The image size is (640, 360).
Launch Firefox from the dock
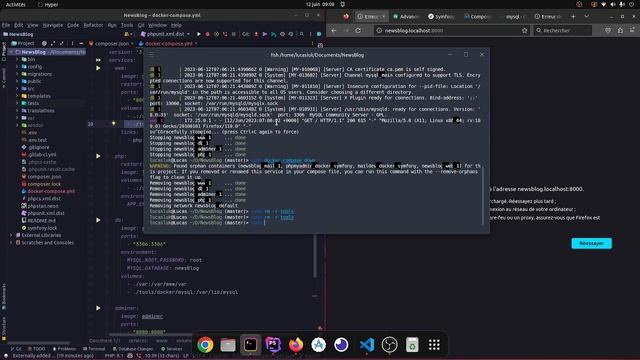296,344
